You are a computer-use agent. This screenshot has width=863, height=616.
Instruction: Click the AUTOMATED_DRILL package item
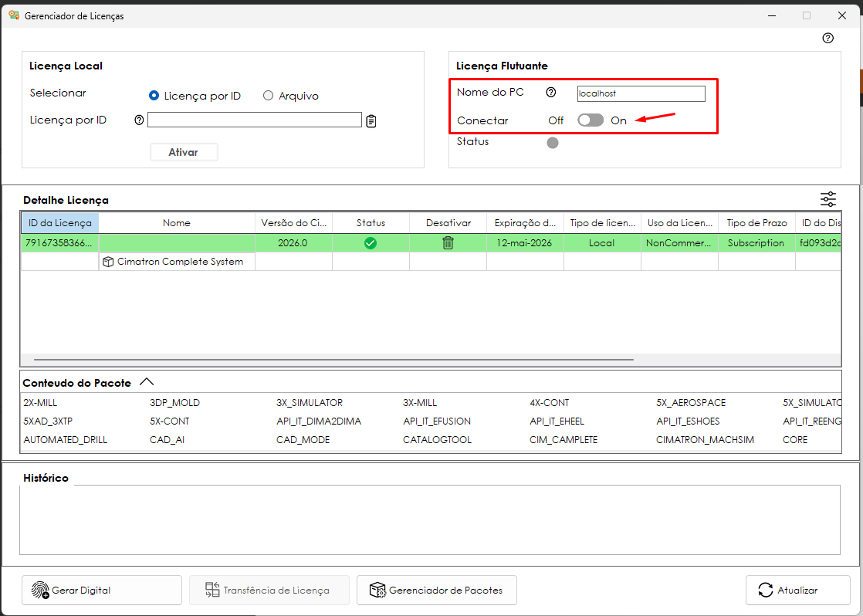click(x=65, y=440)
